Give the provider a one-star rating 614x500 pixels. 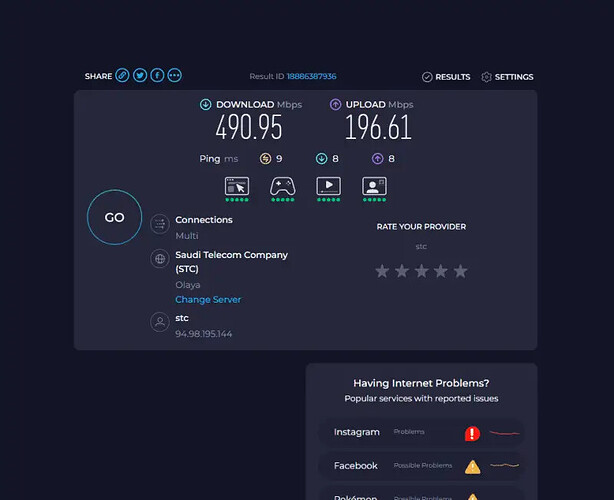[382, 271]
